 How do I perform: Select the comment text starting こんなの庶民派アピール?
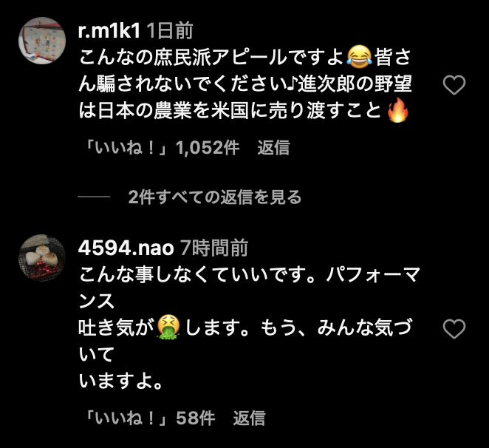pyautogui.click(x=245, y=84)
